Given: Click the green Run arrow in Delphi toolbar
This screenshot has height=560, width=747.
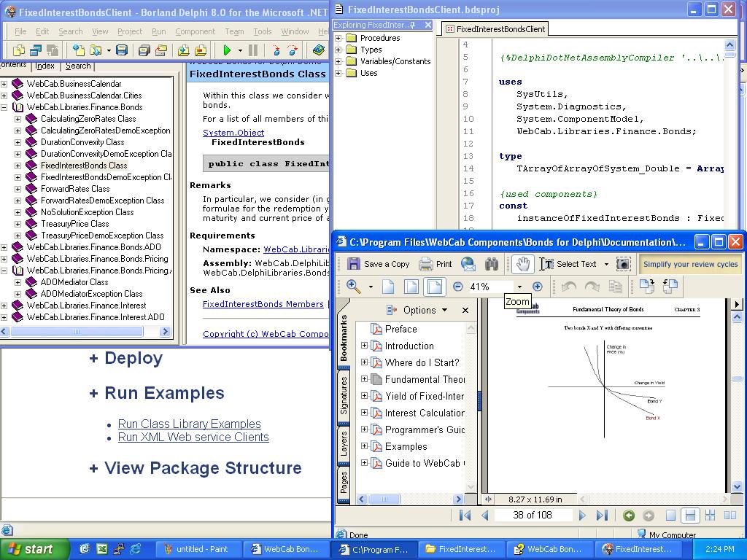Looking at the screenshot, I should [x=227, y=50].
